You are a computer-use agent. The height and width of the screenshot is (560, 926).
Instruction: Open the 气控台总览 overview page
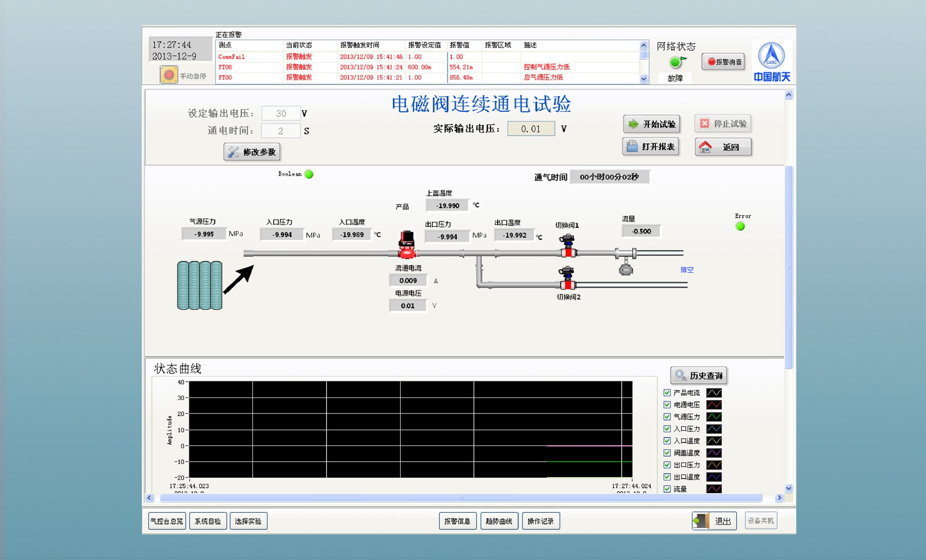167,521
